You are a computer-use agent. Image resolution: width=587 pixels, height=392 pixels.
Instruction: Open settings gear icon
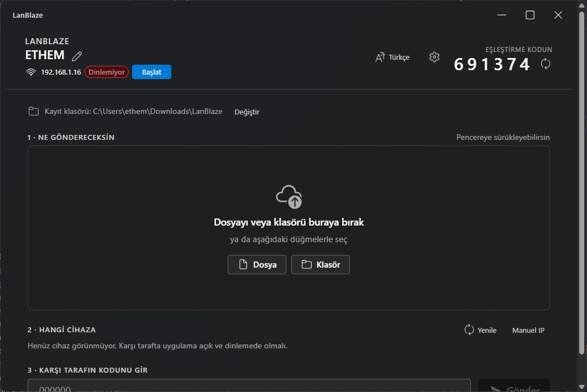point(434,57)
